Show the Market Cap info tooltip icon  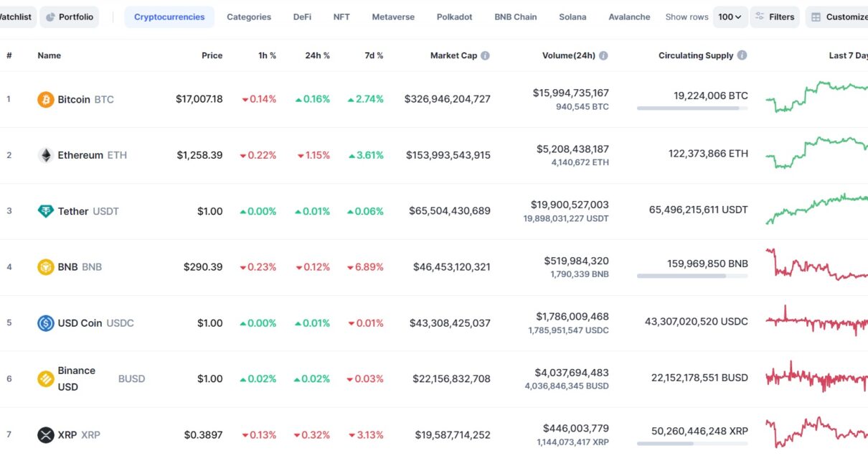pos(486,55)
